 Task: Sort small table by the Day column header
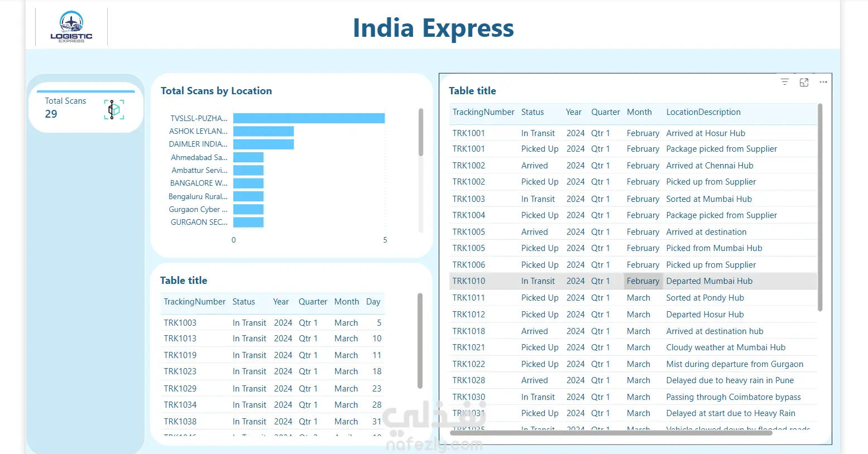tap(373, 302)
